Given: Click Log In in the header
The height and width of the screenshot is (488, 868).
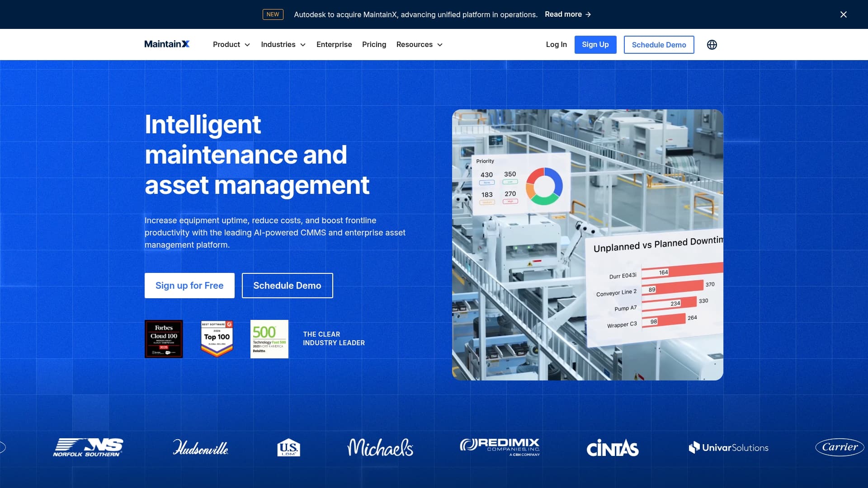Looking at the screenshot, I should coord(557,44).
